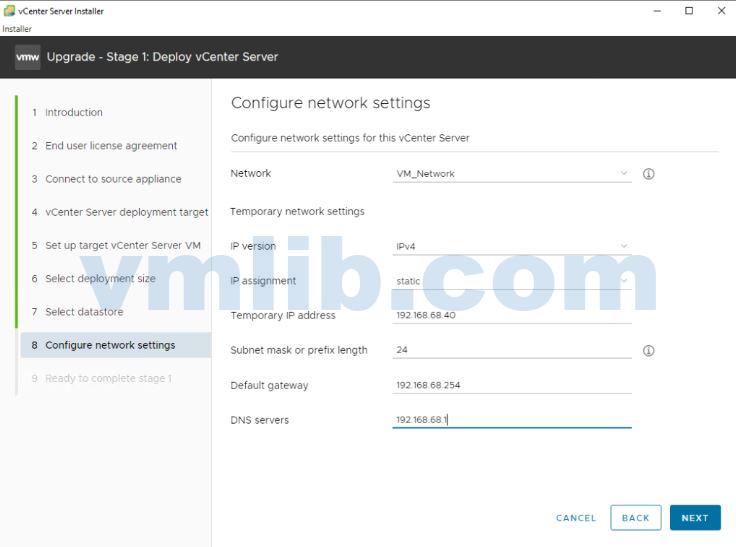Viewport: 736px width, 547px height.
Task: Click the Temporary IP address field
Action: (512, 315)
